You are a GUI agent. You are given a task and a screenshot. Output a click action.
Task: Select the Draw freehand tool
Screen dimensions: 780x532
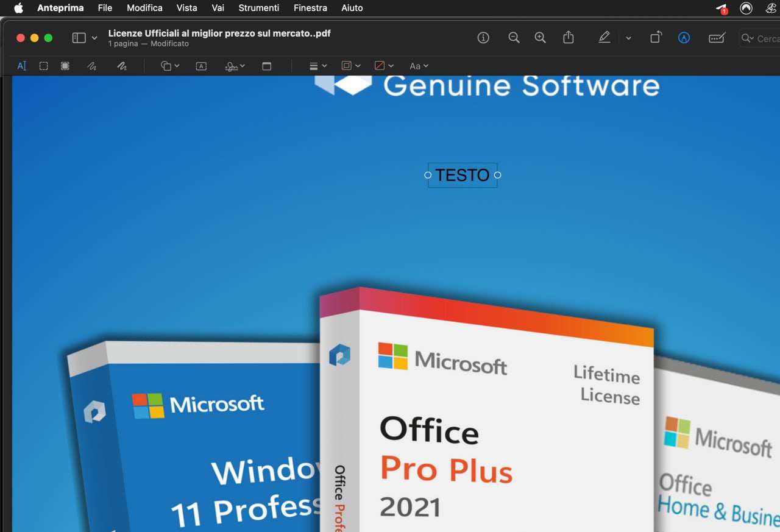pyautogui.click(x=122, y=66)
